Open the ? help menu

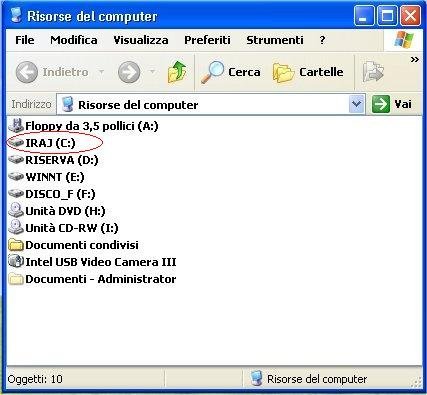(322, 40)
